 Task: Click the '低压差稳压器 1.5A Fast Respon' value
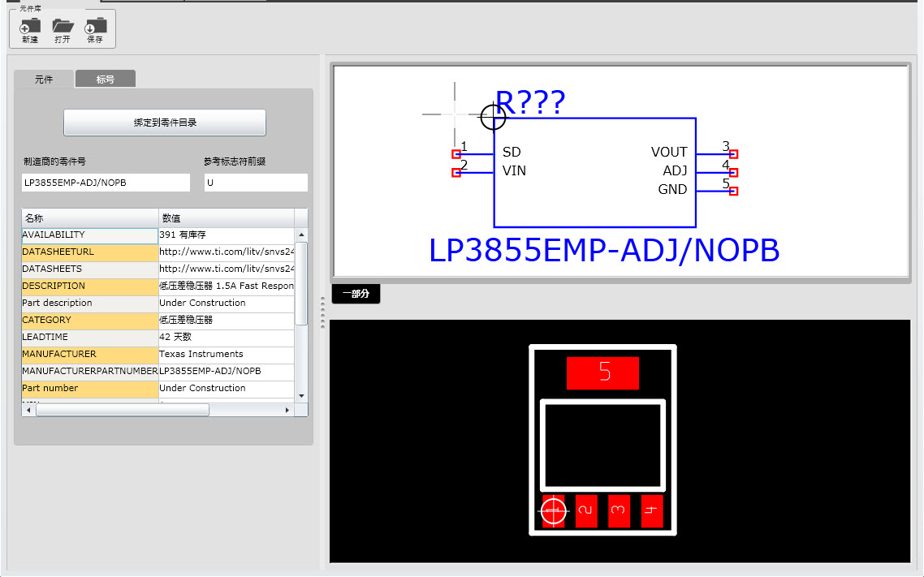point(227,286)
